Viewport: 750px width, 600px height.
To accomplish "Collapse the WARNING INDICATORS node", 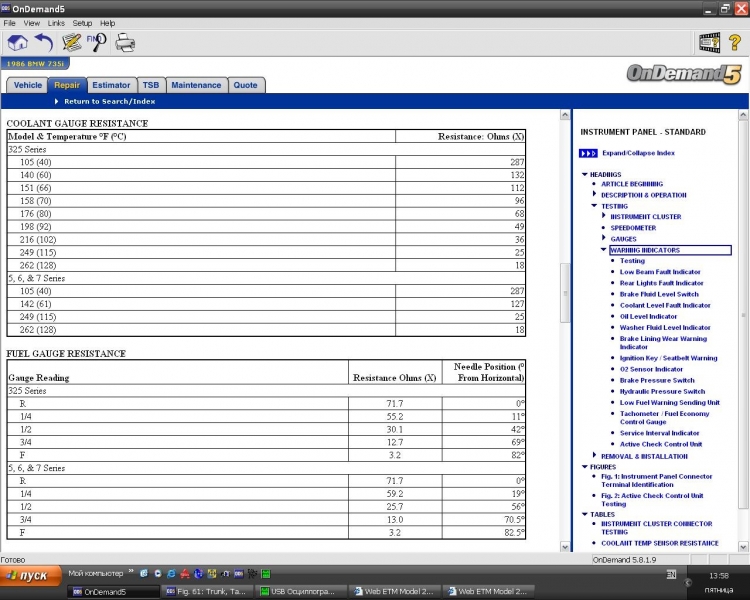I will pos(604,250).
